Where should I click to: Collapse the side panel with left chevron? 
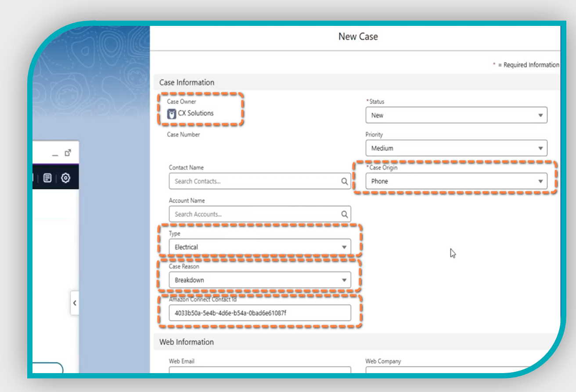coord(75,303)
